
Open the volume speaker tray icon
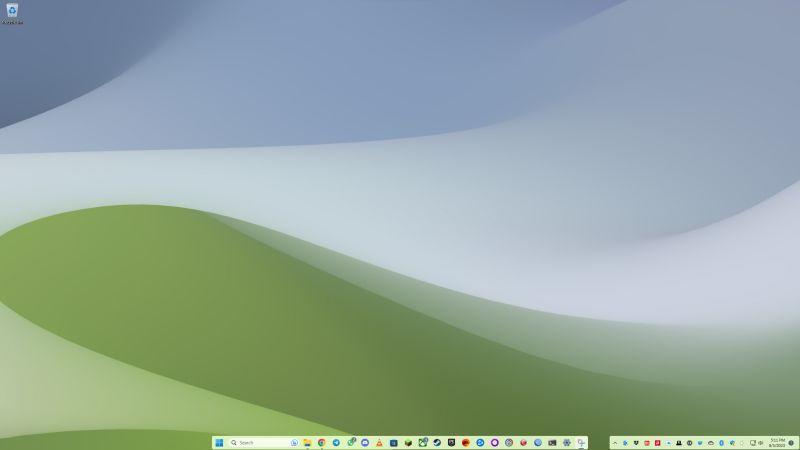(761, 443)
